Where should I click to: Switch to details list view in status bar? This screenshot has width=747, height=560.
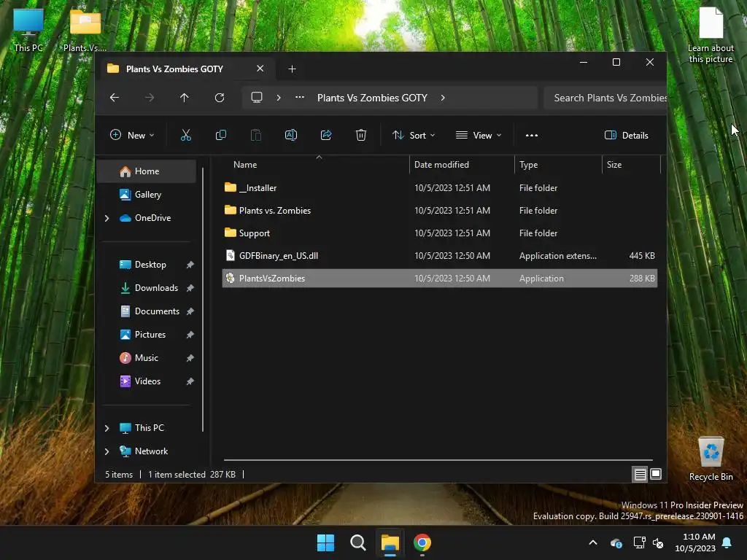[640, 474]
